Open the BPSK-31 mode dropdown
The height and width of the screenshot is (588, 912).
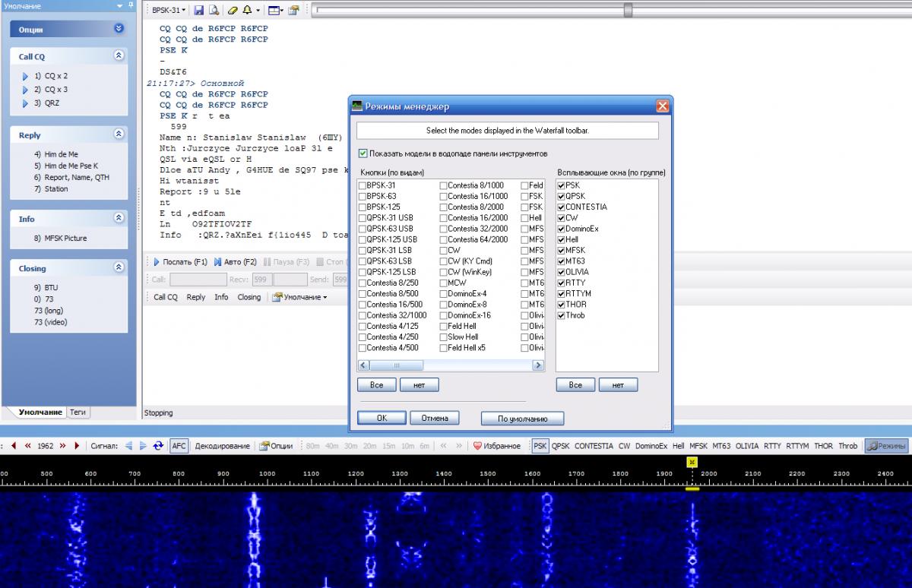point(168,11)
